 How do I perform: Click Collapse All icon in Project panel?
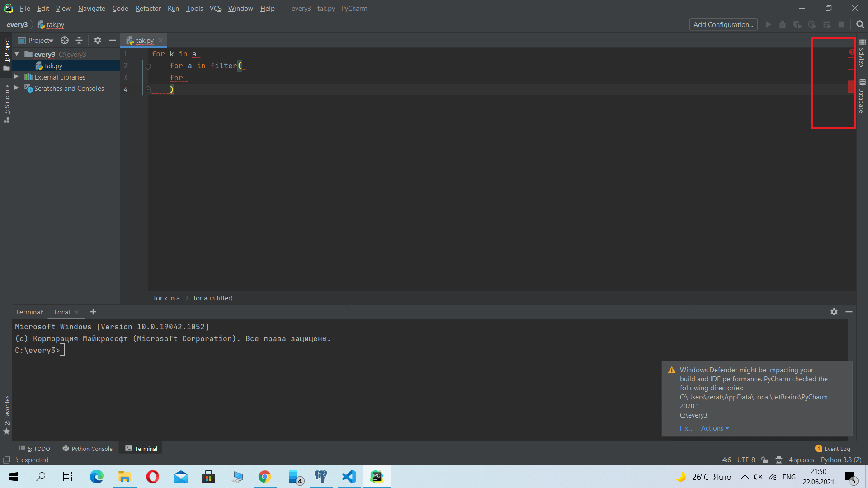[x=79, y=41]
